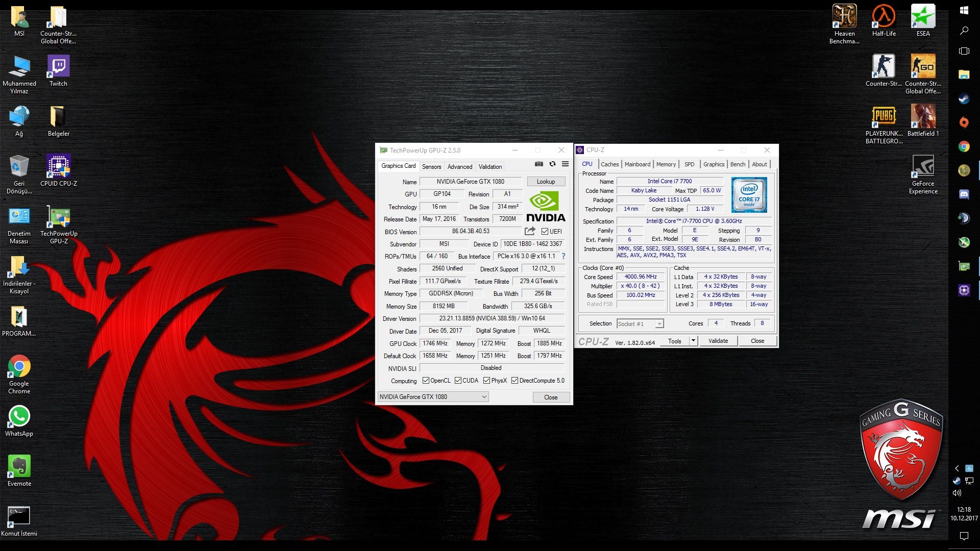
Task: Expand Socket #1 selection dropdown
Action: (659, 324)
